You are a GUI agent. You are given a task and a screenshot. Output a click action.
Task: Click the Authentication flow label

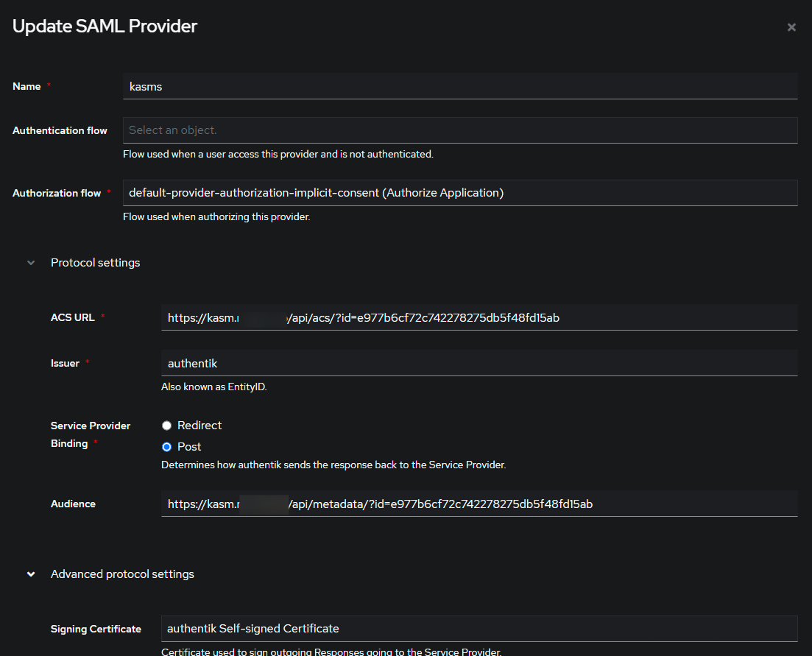coord(60,130)
